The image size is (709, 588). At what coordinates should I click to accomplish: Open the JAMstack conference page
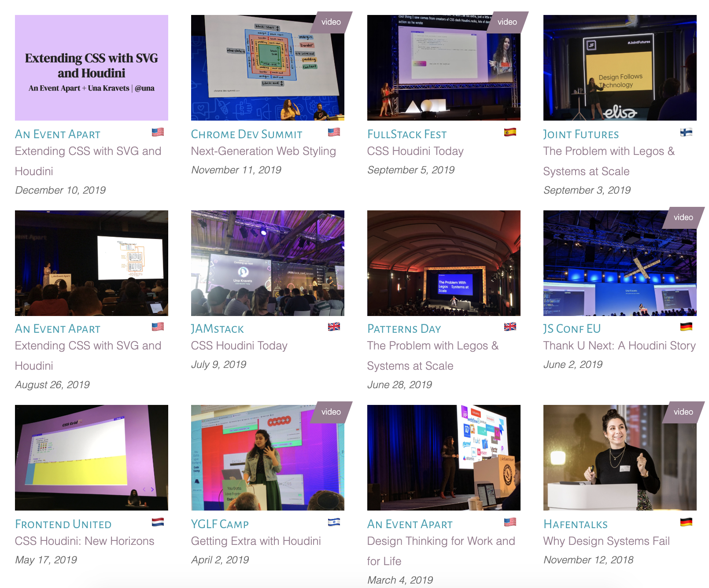[x=217, y=328]
